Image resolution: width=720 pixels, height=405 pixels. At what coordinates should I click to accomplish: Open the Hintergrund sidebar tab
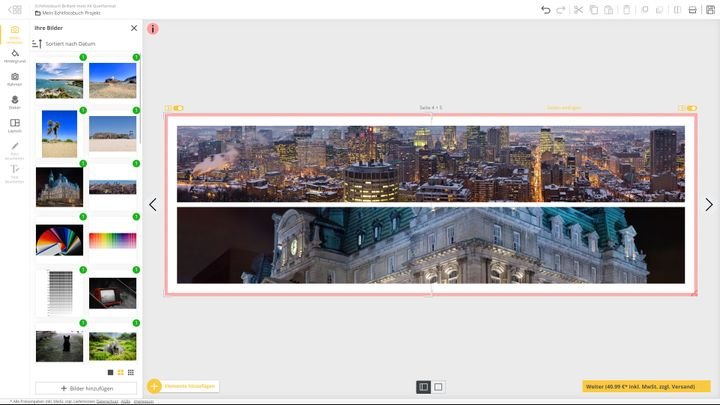pyautogui.click(x=15, y=56)
